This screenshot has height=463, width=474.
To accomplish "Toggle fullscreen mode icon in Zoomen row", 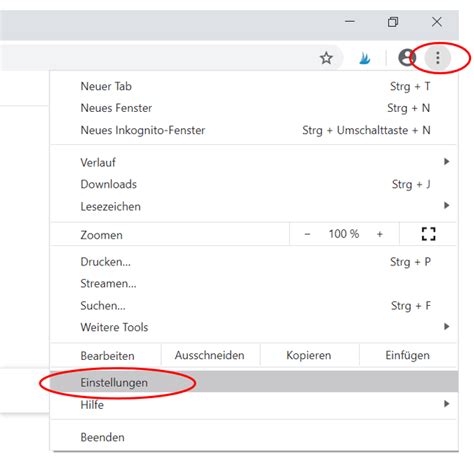I will click(428, 234).
